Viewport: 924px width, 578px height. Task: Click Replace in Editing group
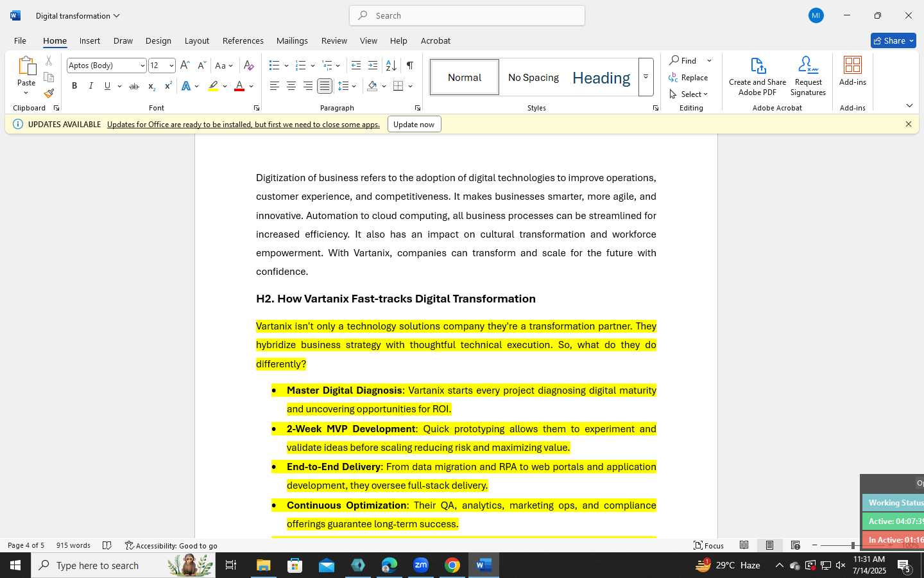[689, 77]
